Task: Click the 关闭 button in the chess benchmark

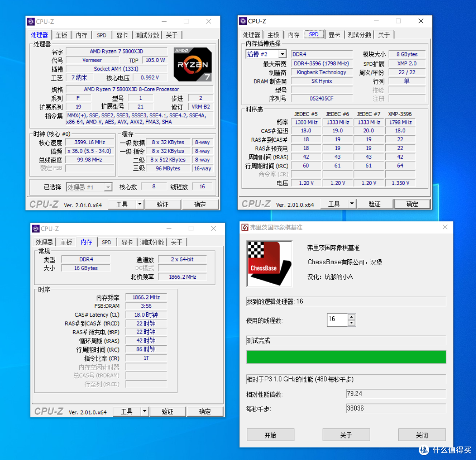Action: pos(422,435)
